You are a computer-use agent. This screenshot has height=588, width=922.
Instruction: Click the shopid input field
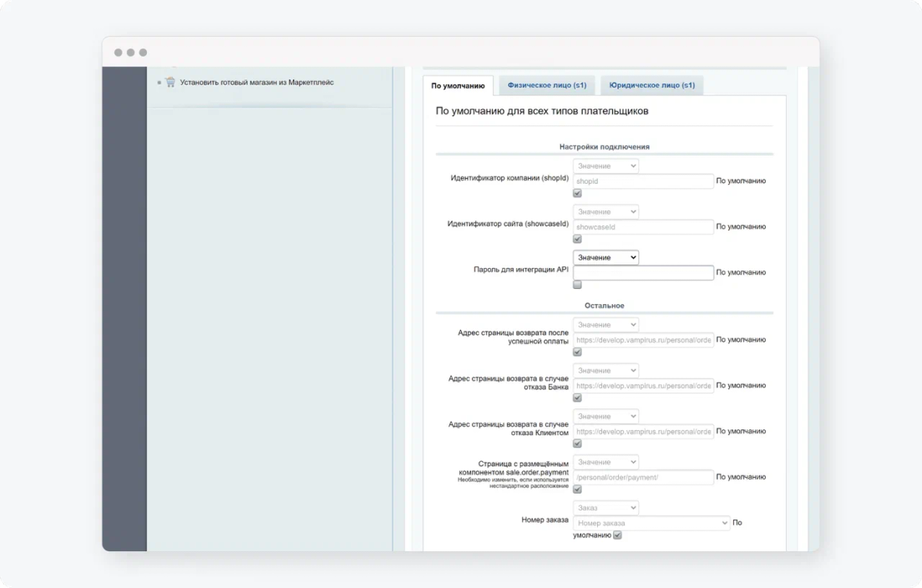click(643, 181)
